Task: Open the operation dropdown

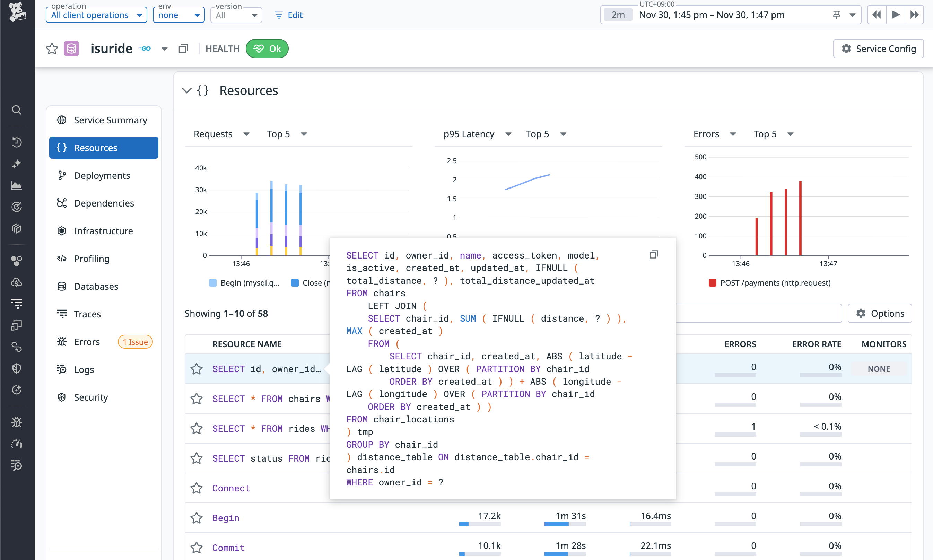Action: click(96, 15)
